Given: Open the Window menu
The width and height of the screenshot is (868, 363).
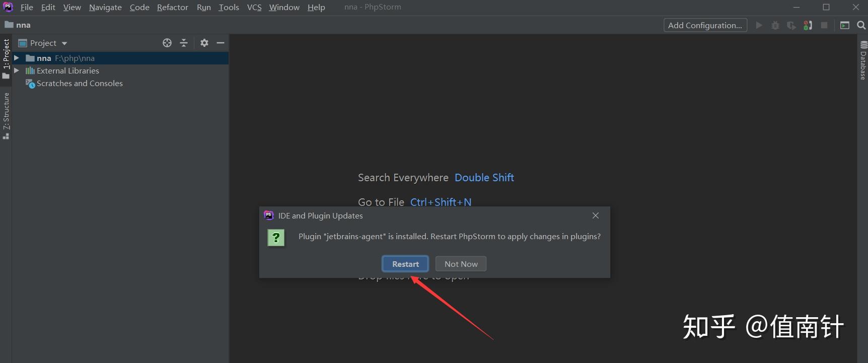Looking at the screenshot, I should (x=284, y=8).
